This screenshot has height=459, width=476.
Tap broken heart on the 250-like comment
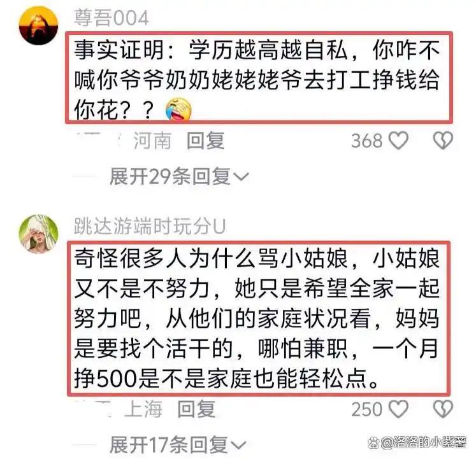coord(443,409)
